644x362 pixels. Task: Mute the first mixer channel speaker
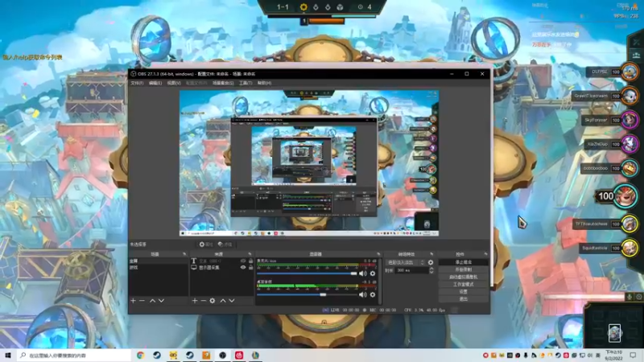coord(363,274)
